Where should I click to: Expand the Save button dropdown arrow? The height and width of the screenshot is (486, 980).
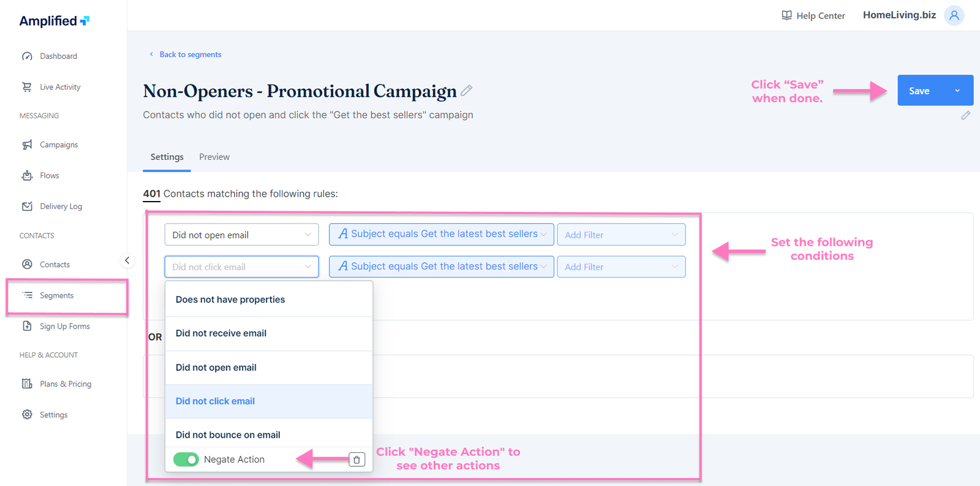point(957,91)
